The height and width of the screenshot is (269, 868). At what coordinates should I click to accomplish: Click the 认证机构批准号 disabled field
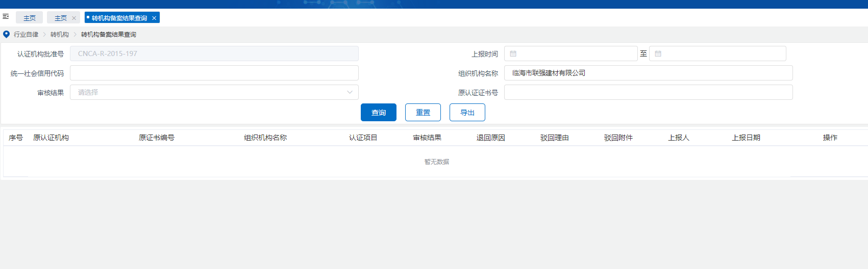point(214,53)
